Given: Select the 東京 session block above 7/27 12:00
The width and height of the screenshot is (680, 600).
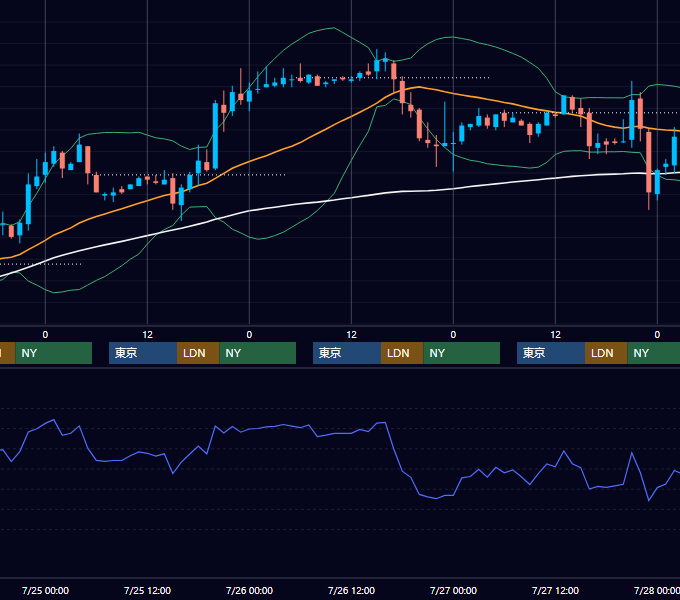Looking at the screenshot, I should tap(551, 353).
